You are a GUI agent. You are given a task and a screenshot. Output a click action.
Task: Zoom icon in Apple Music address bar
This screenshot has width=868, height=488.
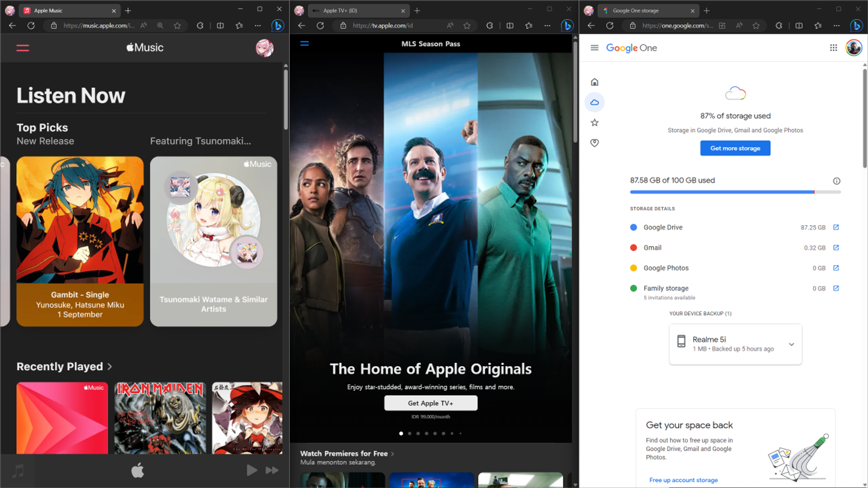click(160, 26)
